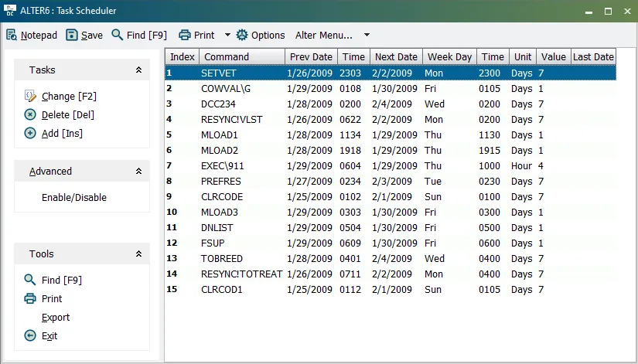Click next date 2/3/2009
This screenshot has width=638, height=364.
[x=392, y=182]
